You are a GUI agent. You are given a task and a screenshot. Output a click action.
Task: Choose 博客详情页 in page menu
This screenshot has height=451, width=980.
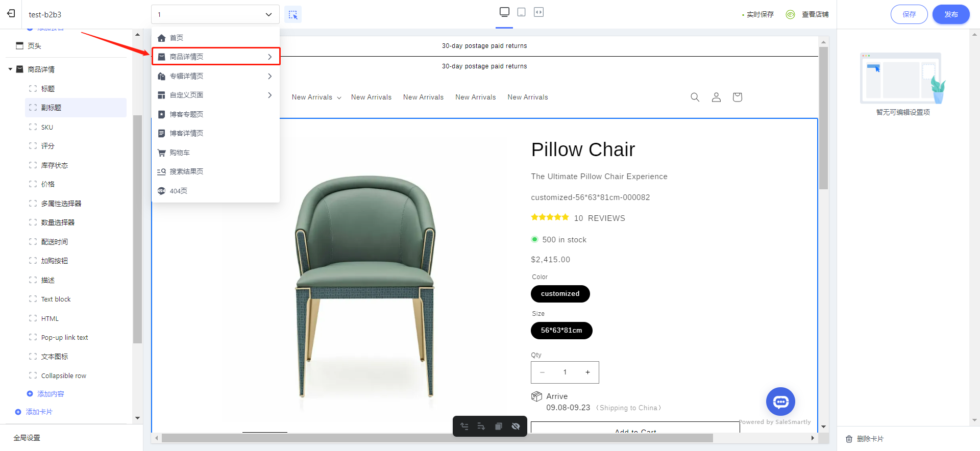coord(215,133)
